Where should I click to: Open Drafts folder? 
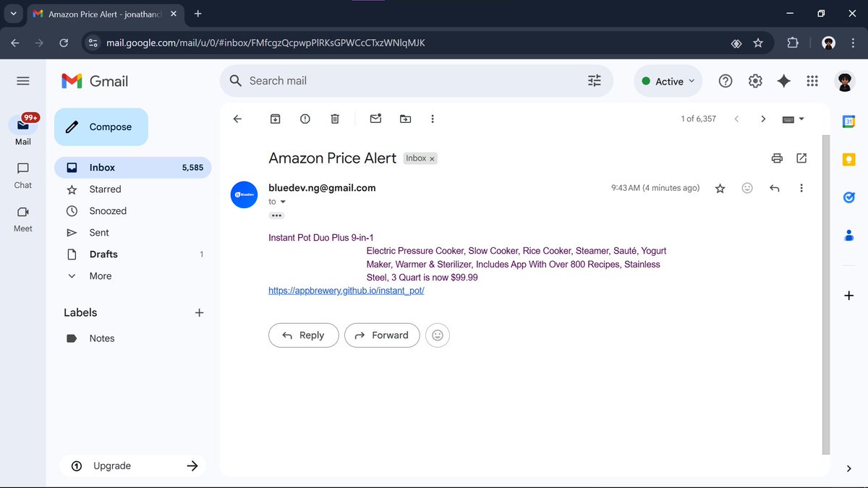(x=133, y=254)
